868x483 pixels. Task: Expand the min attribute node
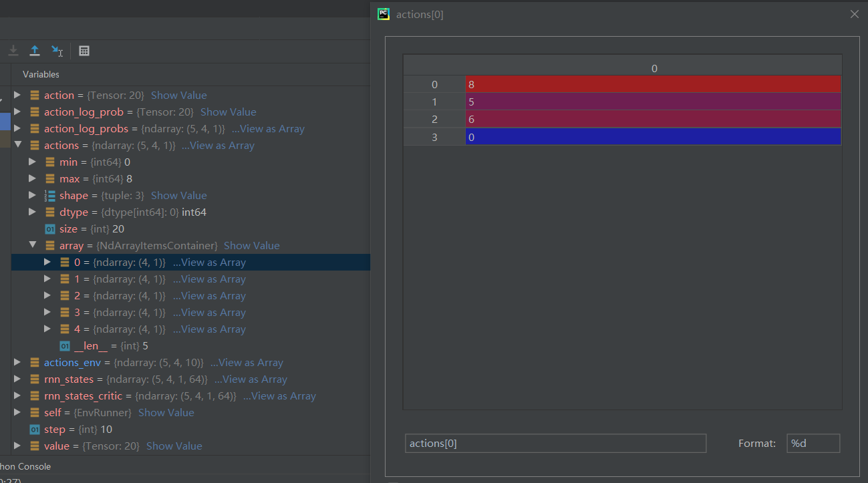(x=32, y=162)
